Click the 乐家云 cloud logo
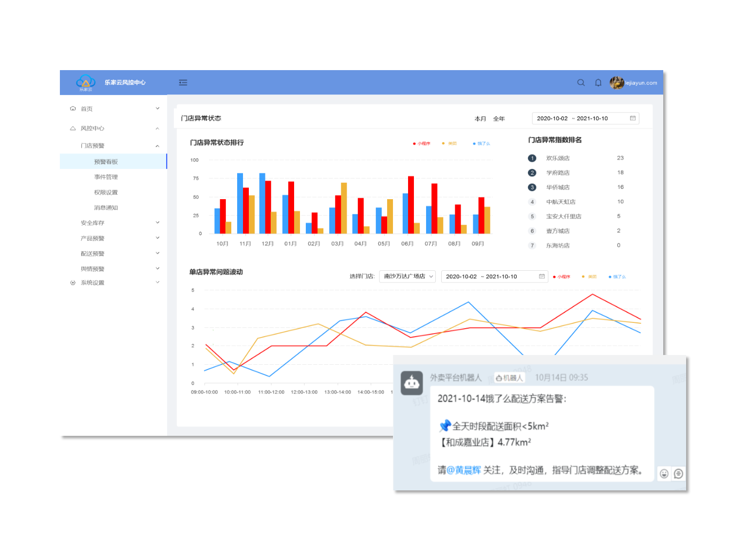746x560 pixels. point(86,82)
